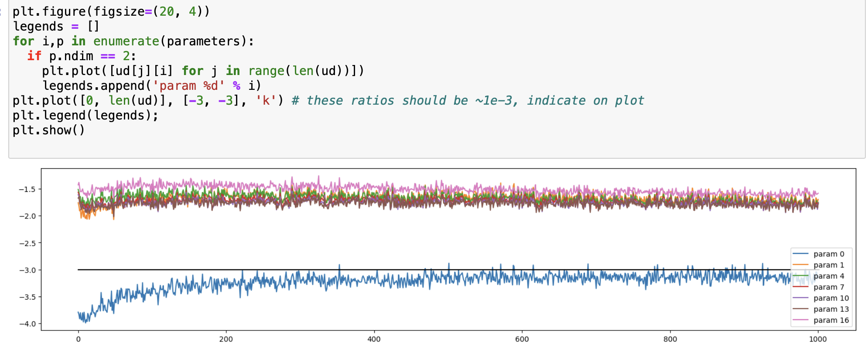Click the 'param 16' legend label
868x355 pixels.
(831, 320)
